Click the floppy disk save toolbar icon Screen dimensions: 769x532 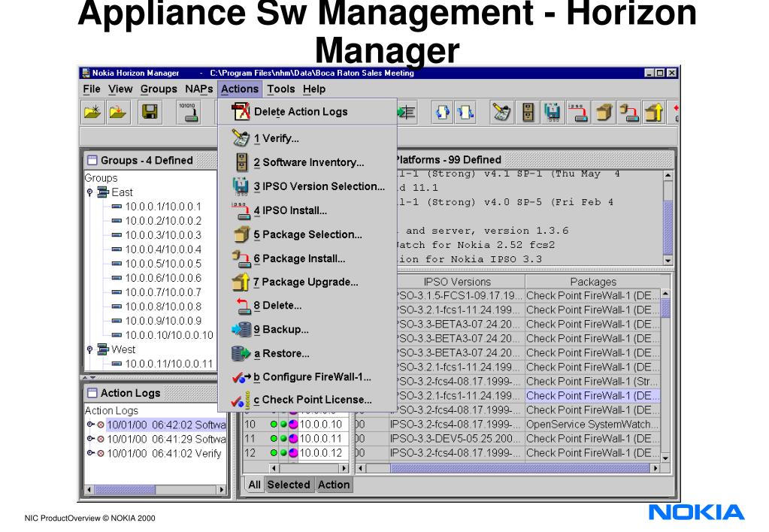point(150,112)
